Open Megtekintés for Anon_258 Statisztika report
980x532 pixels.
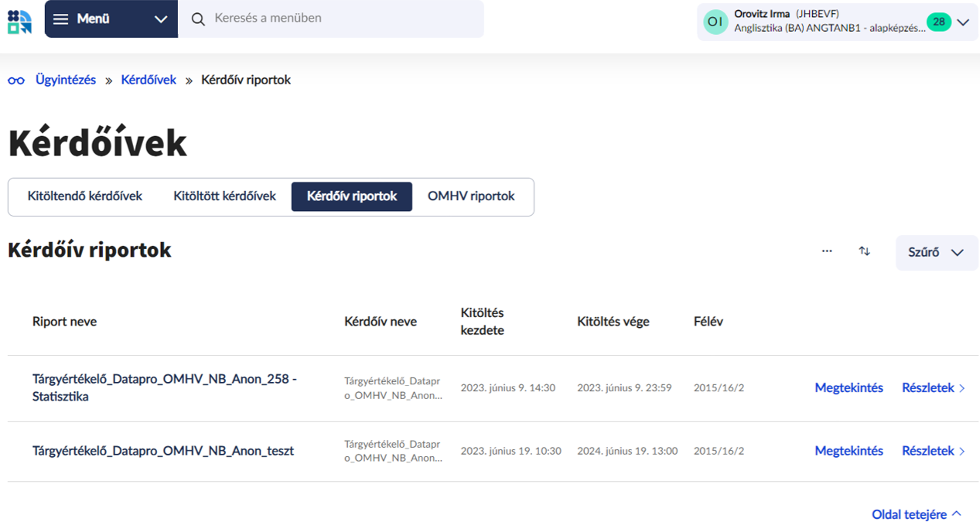pos(849,387)
